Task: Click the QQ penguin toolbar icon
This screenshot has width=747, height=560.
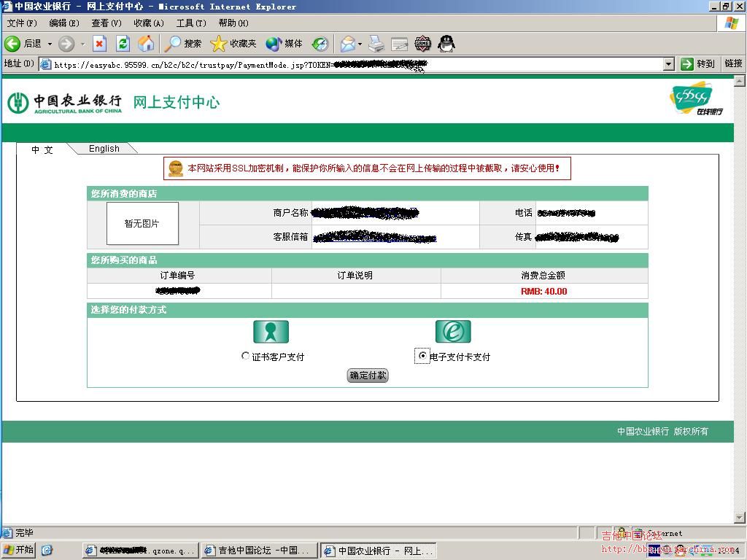Action: click(446, 44)
